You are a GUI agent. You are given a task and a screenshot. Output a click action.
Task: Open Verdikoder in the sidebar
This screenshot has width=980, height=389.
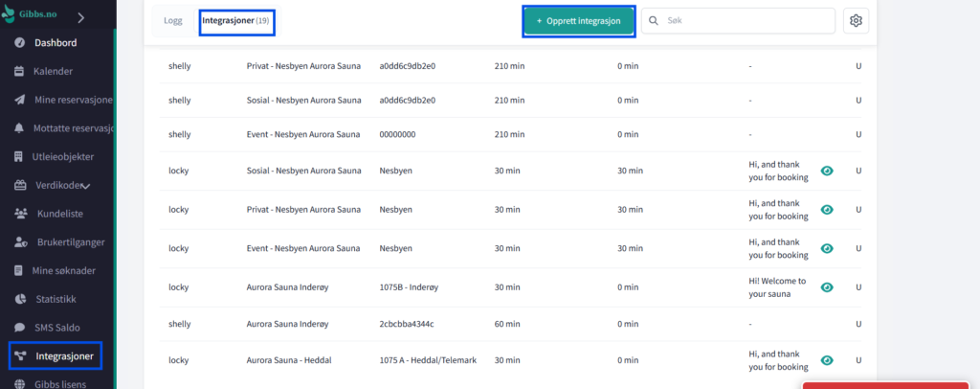[56, 185]
